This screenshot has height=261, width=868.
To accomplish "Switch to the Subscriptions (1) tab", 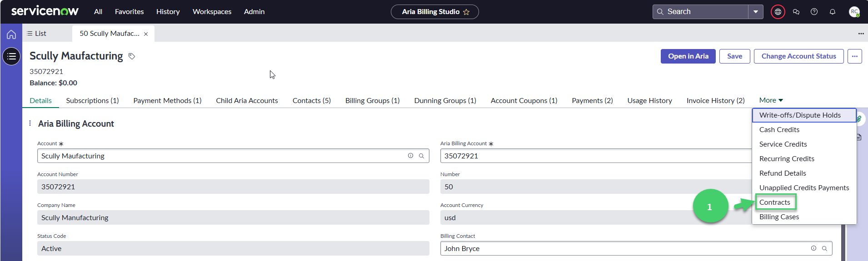I will (92, 101).
